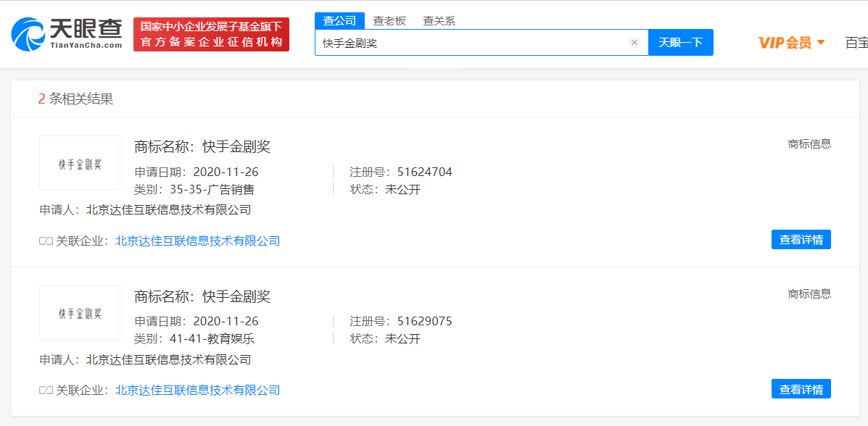This screenshot has height=426, width=868.
Task: Click 查看详情 on the second trademark result
Action: (801, 388)
